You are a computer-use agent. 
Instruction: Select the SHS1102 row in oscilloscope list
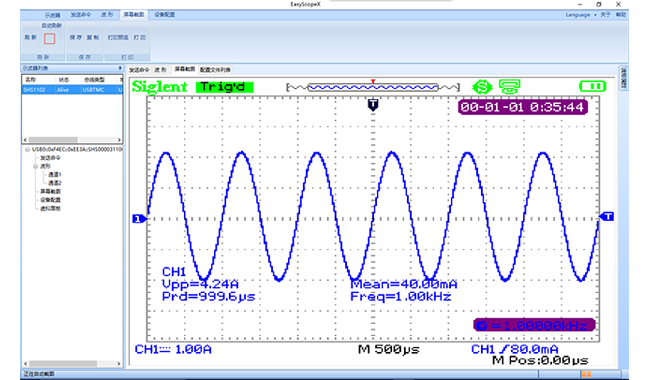72,90
